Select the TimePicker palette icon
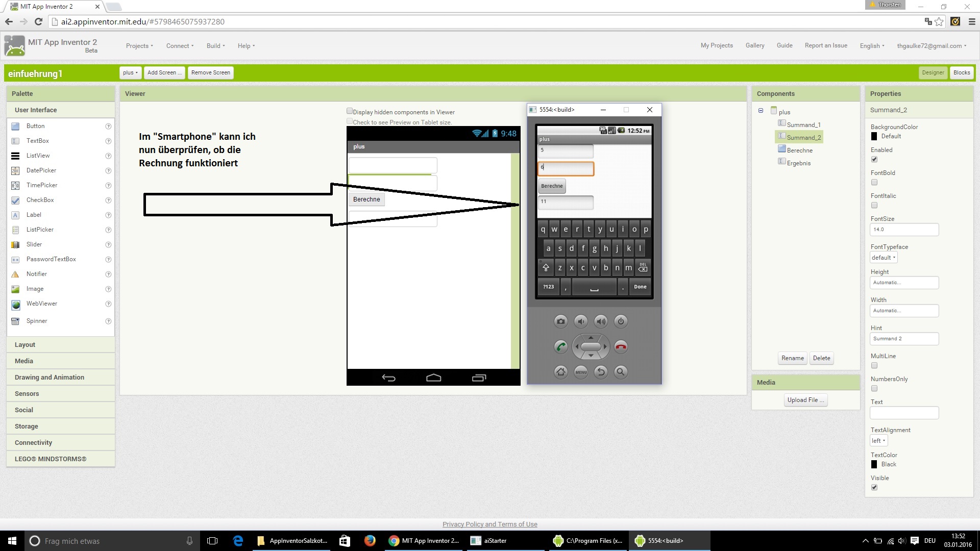 click(15, 185)
